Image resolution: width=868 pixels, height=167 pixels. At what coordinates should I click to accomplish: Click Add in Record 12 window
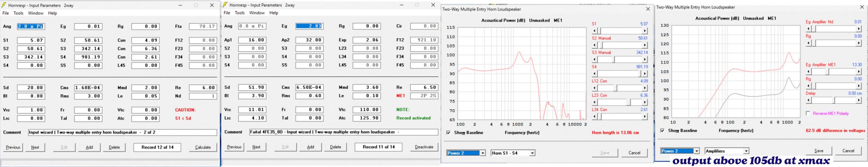(89, 147)
